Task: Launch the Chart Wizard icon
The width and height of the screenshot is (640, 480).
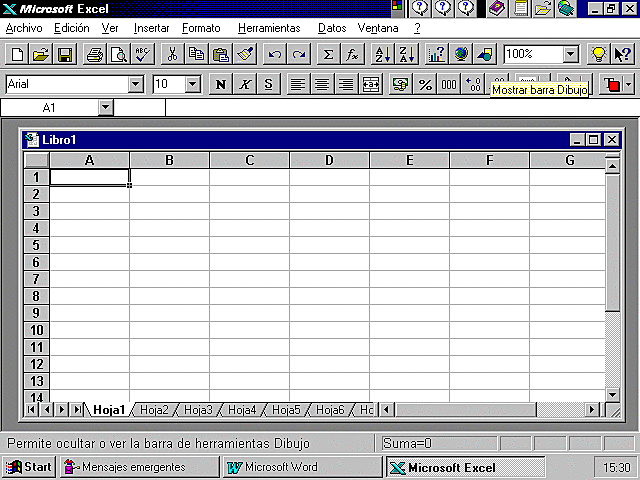Action: pos(437,54)
